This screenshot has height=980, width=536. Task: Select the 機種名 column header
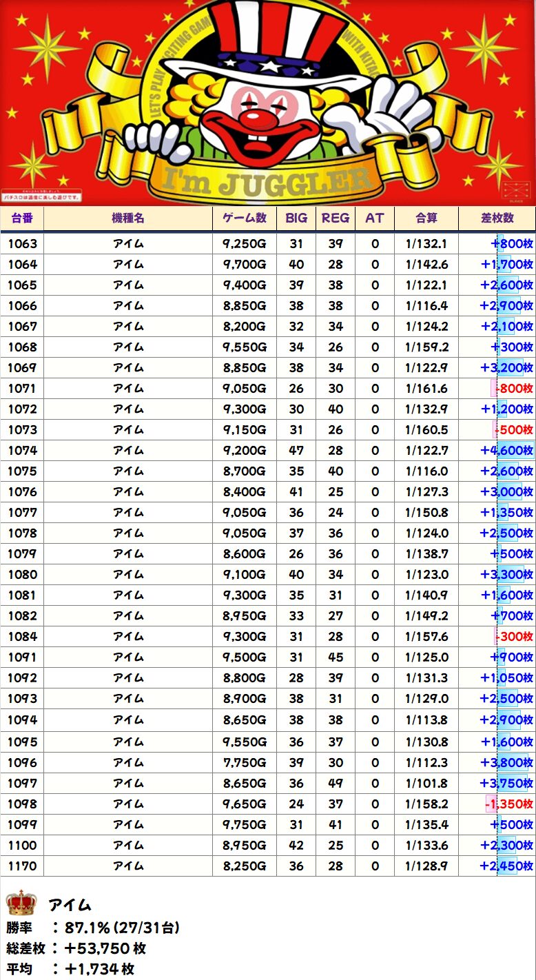[128, 218]
